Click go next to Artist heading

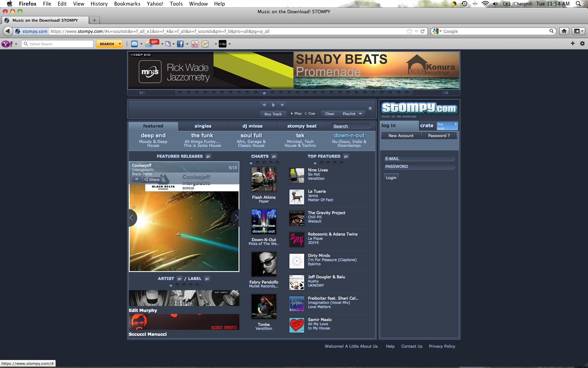coord(180,279)
